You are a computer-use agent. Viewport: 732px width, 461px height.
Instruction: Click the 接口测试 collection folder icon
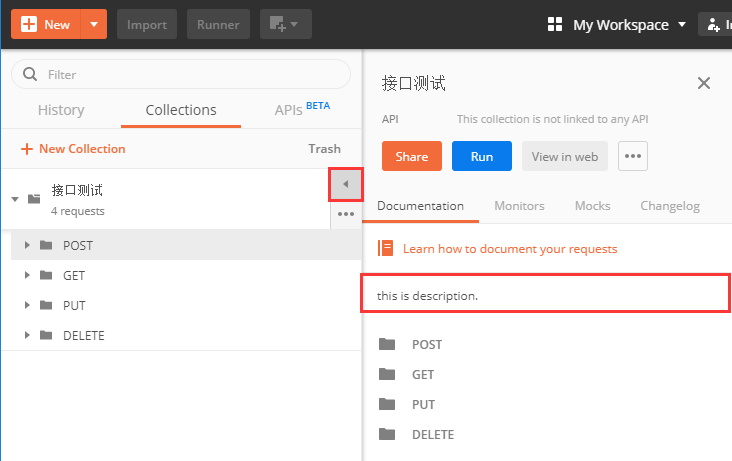34,199
